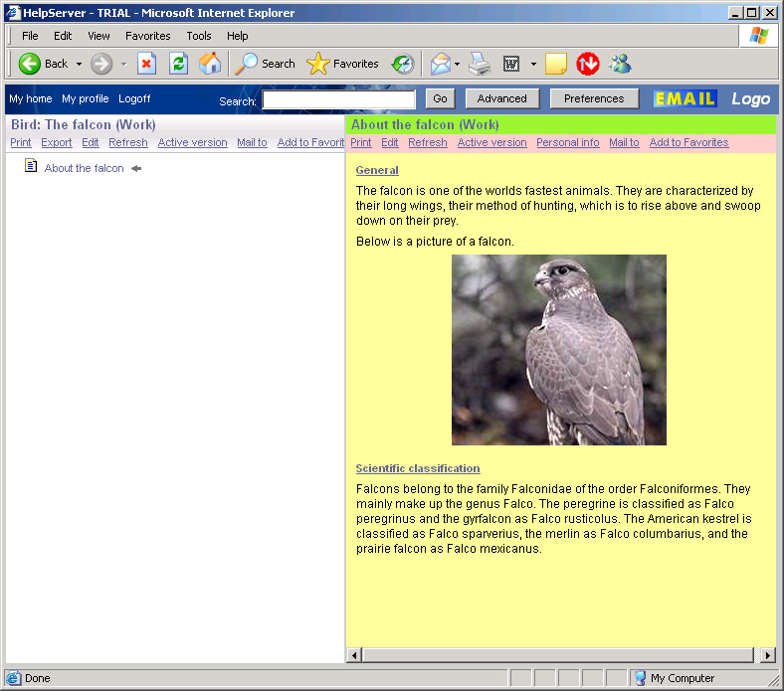
Task: Click the Go search button
Action: (x=440, y=99)
